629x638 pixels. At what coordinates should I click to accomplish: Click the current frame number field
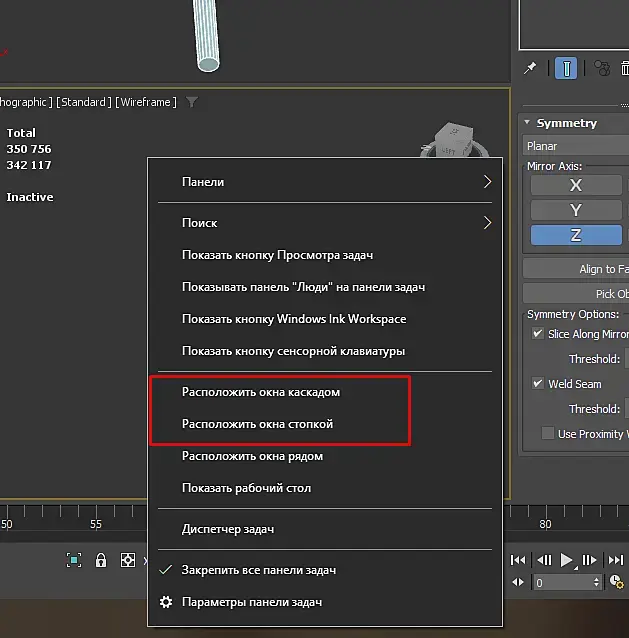pos(562,583)
